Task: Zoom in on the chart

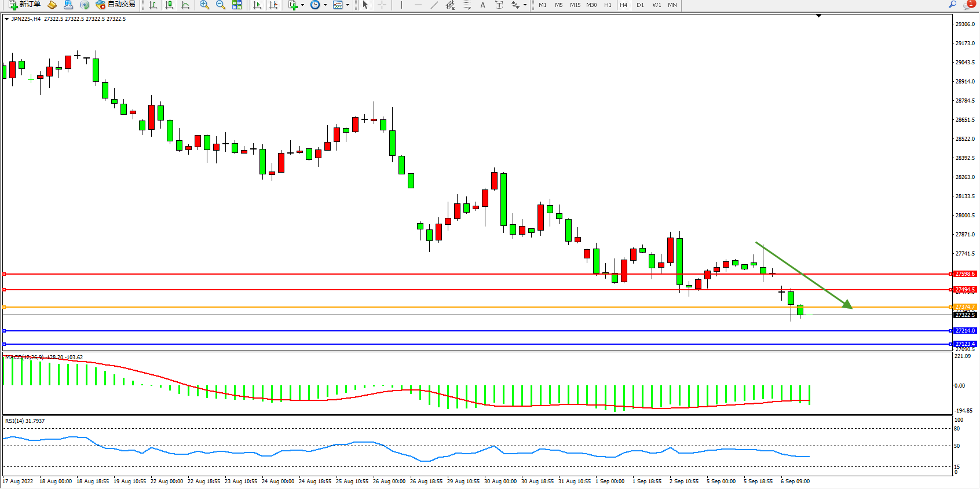Action: tap(204, 5)
